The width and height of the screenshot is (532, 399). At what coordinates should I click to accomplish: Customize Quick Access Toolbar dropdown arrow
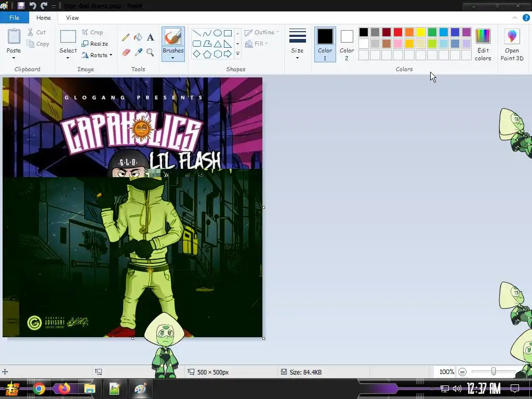[54, 6]
